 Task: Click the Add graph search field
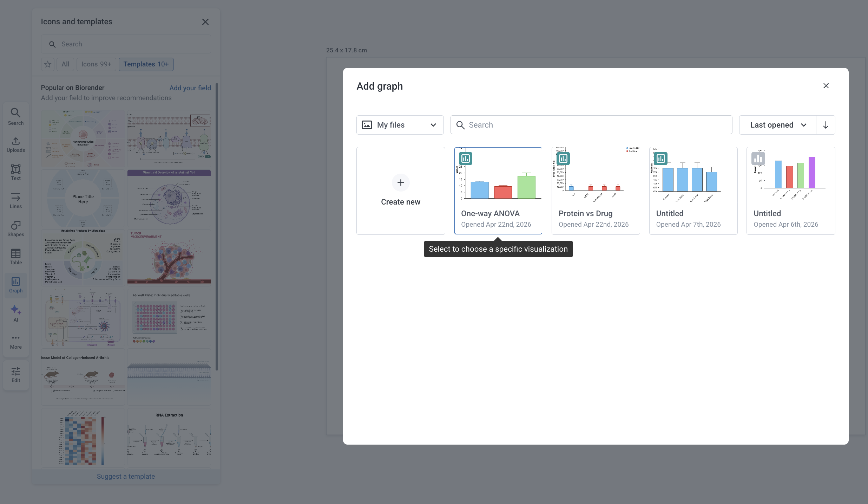click(591, 125)
